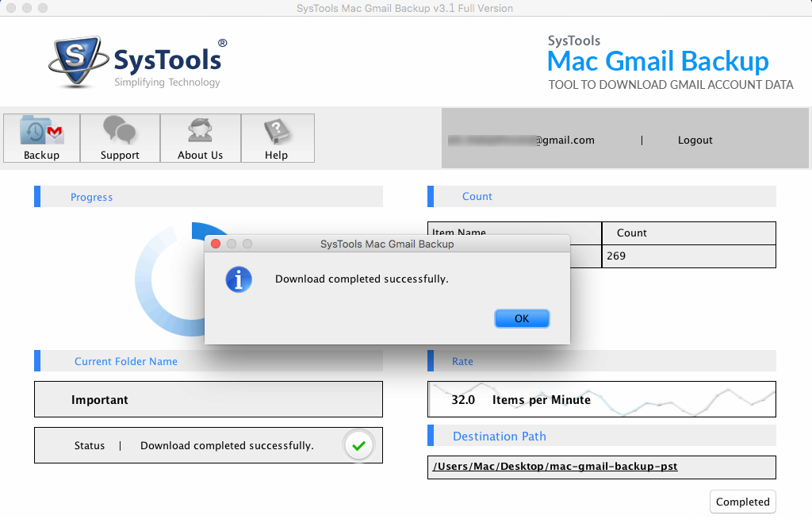
Task: Open the About Us toolbar button
Action: 201,138
